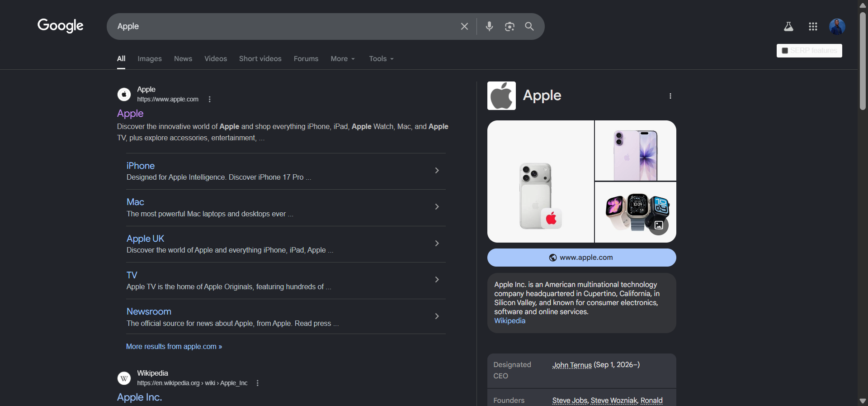Toggle the SERP features checkbox
This screenshot has height=406, width=868.
(x=785, y=51)
